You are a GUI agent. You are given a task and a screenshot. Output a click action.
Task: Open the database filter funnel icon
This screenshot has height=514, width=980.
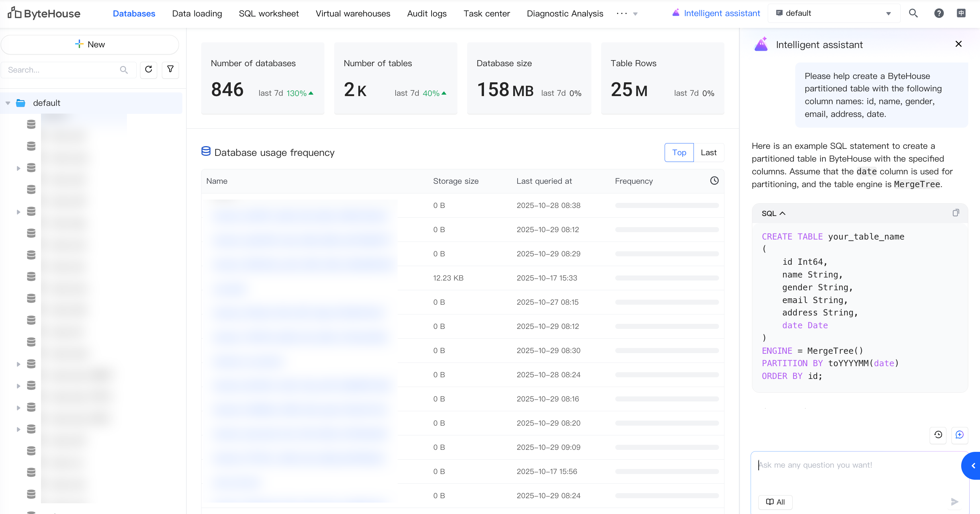tap(170, 70)
